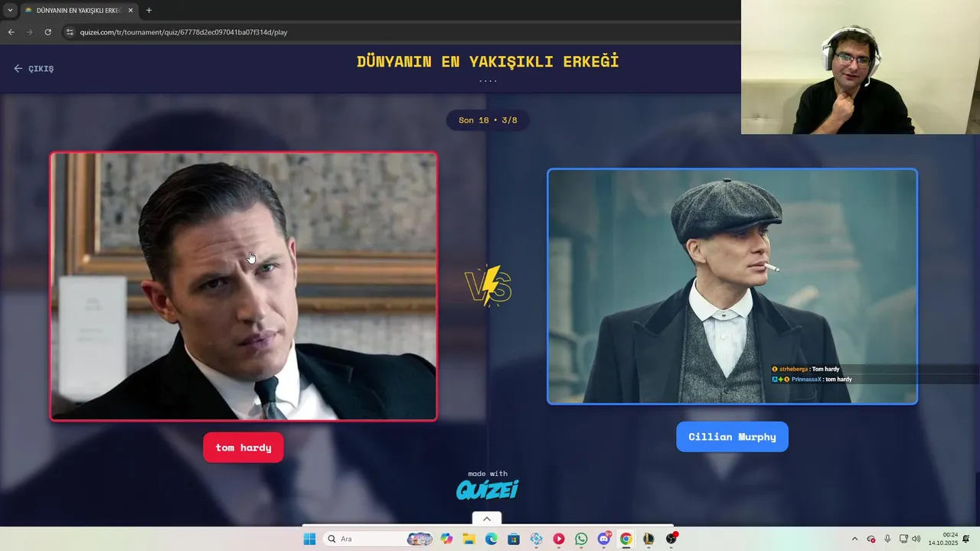Open the blue cube app in taskbar

pyautogui.click(x=536, y=539)
